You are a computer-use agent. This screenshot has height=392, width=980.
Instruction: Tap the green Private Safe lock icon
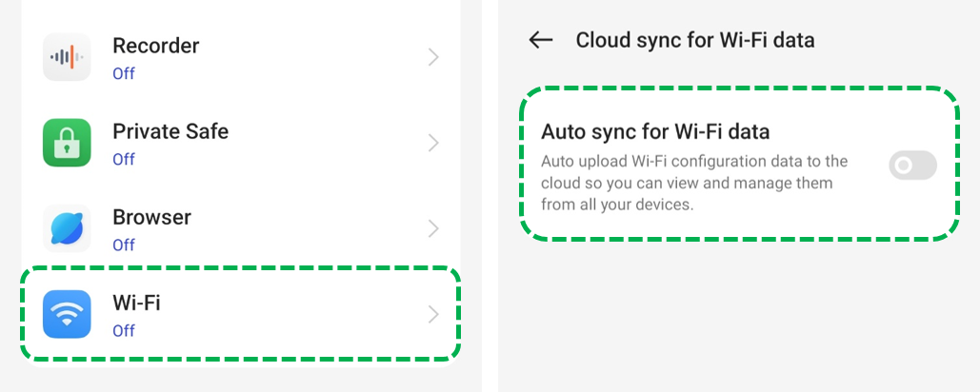click(x=67, y=143)
